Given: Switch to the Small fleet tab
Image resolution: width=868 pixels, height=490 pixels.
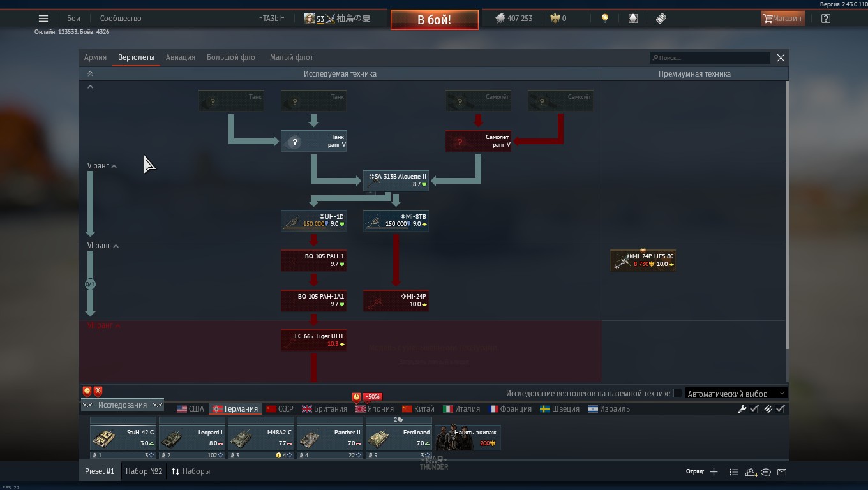Looking at the screenshot, I should pos(292,57).
